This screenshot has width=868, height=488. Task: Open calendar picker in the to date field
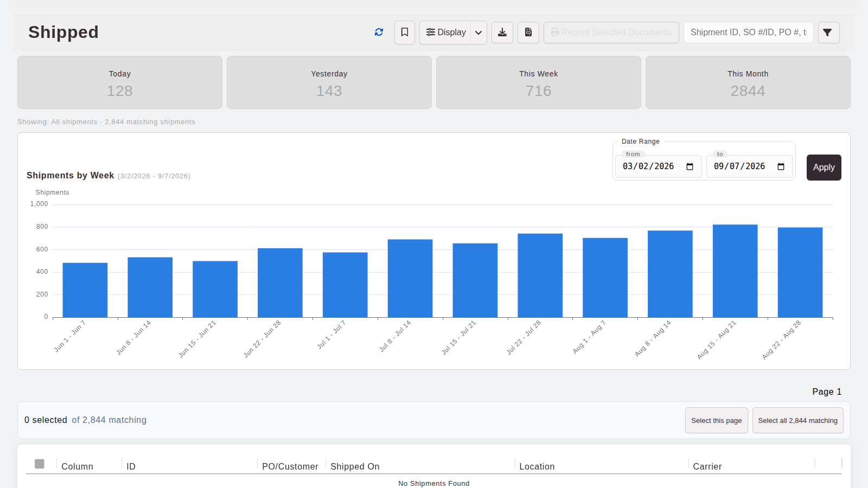(781, 166)
